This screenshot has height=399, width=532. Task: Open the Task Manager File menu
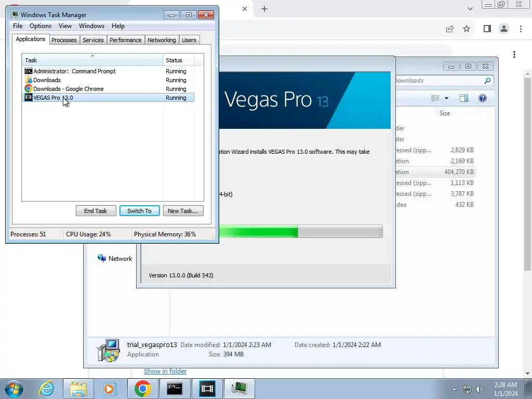(x=18, y=26)
